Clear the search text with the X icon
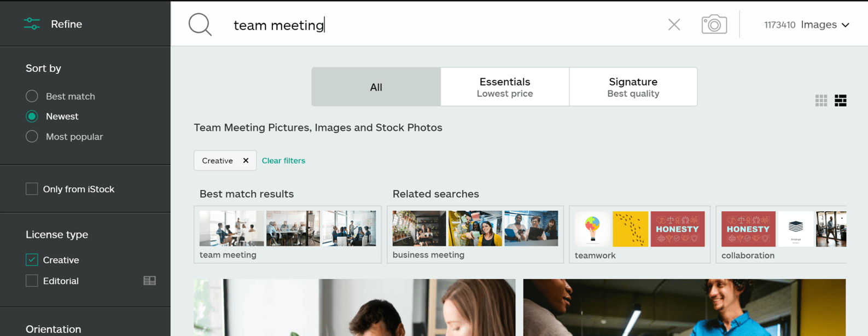 pyautogui.click(x=674, y=25)
